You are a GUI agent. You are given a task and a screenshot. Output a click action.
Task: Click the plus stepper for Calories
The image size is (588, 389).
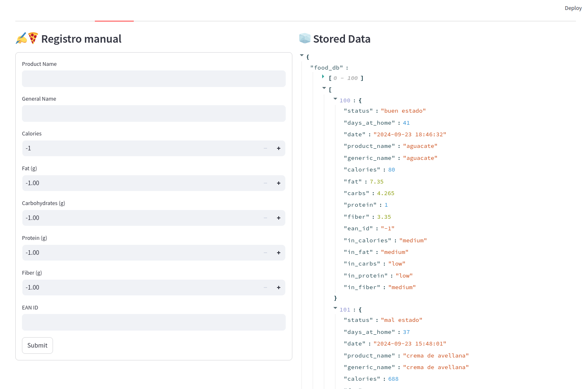[x=279, y=148]
